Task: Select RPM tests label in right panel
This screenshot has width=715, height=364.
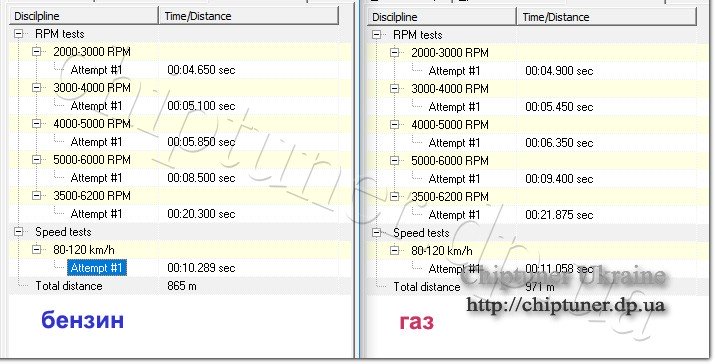Action: coord(418,35)
